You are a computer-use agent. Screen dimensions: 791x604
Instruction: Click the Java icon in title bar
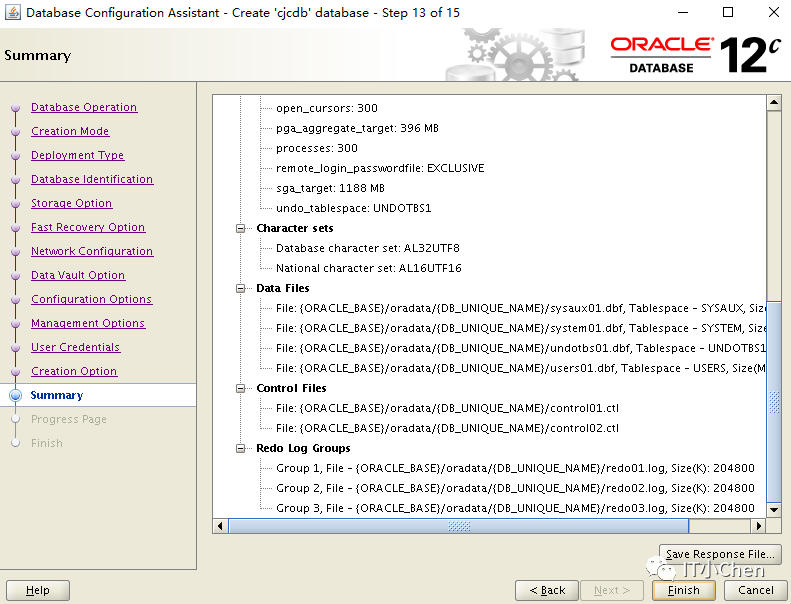click(13, 12)
